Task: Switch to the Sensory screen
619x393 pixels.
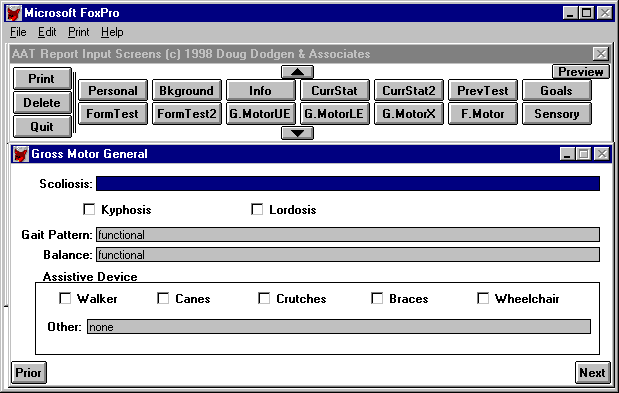Action: coord(557,114)
